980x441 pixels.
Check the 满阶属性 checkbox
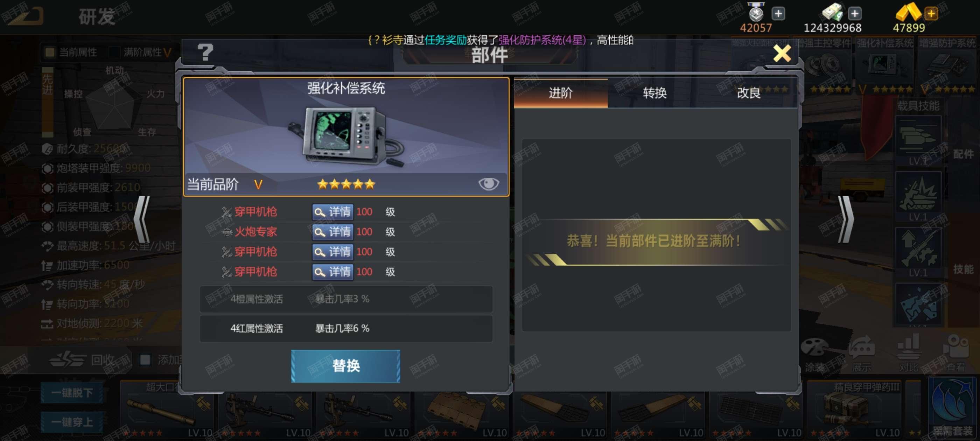click(114, 52)
